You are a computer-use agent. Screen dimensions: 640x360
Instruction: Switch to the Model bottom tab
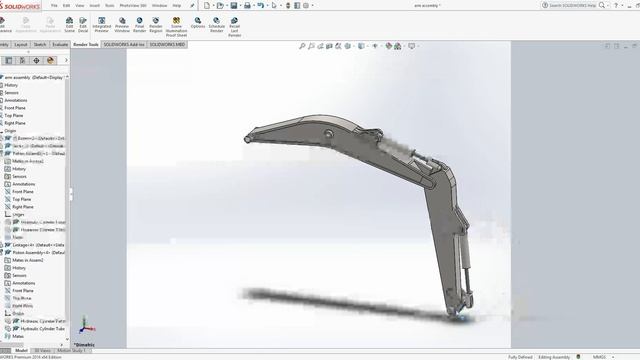coord(21,350)
